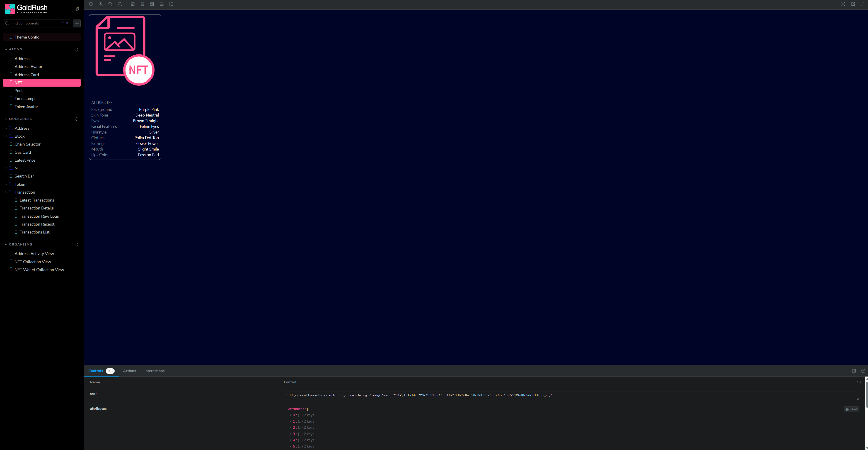Viewport: 868px width, 450px height.
Task: Open the Theme Config story
Action: pyautogui.click(x=27, y=37)
